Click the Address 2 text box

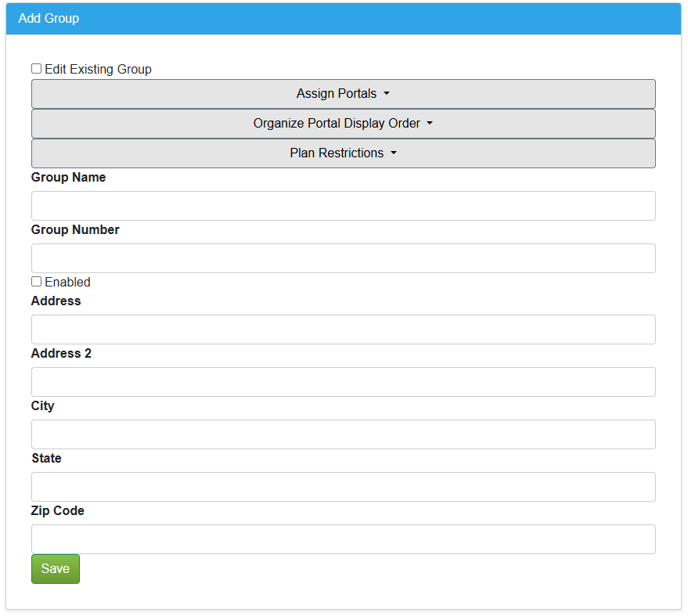pyautogui.click(x=343, y=382)
